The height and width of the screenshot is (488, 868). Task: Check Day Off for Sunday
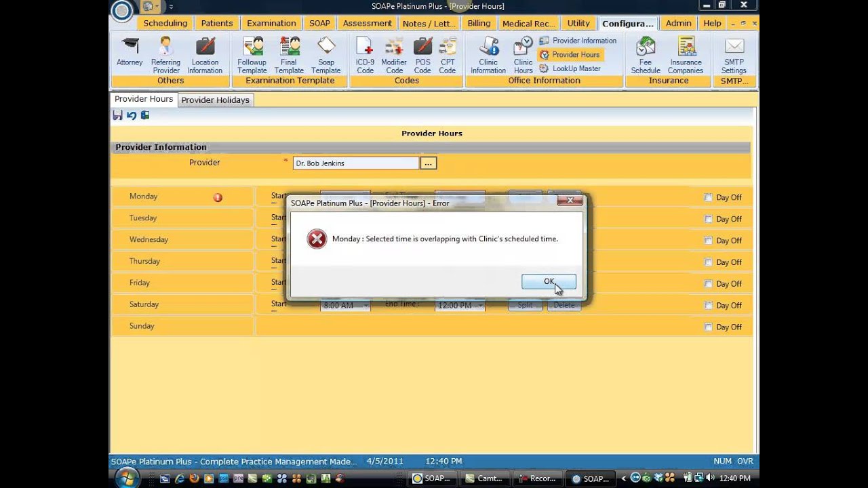[709, 327]
